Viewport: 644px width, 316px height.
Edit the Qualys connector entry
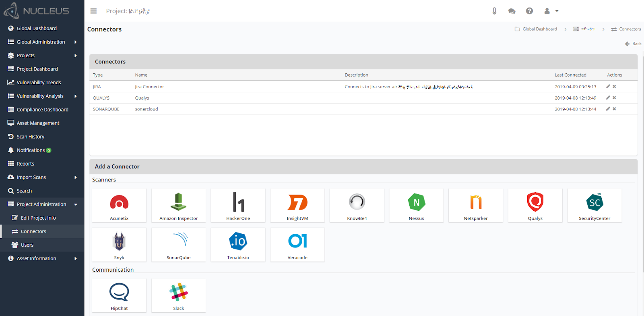pos(608,98)
